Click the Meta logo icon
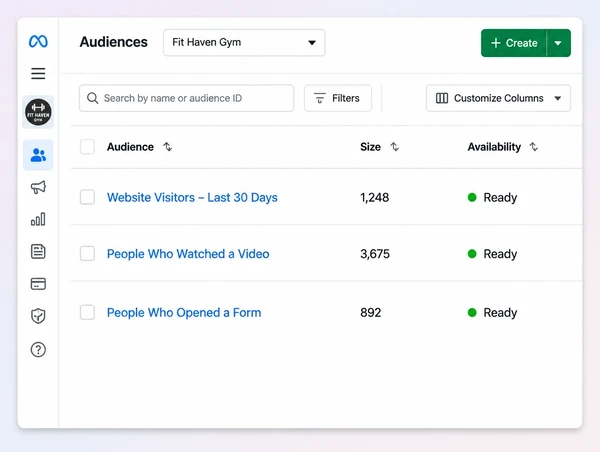600x452 pixels. coord(38,41)
